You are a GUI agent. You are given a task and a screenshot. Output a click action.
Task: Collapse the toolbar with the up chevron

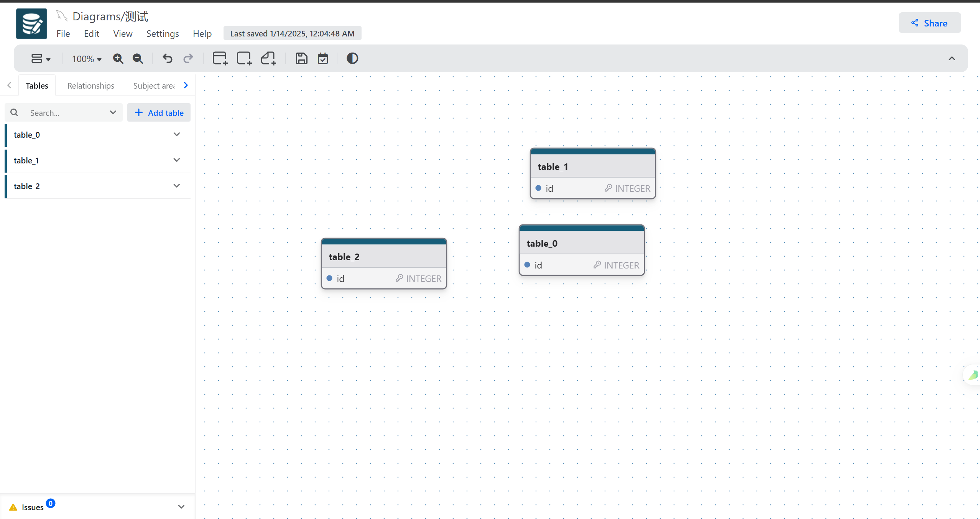point(952,58)
